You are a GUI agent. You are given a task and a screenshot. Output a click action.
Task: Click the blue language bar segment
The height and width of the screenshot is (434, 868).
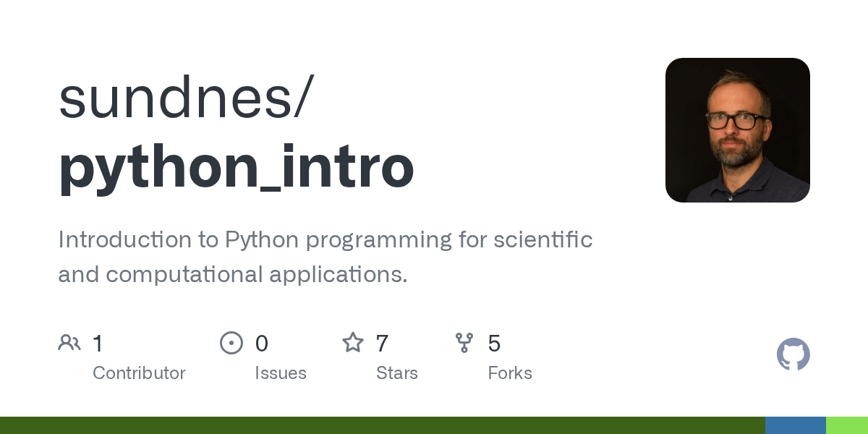coord(796,425)
